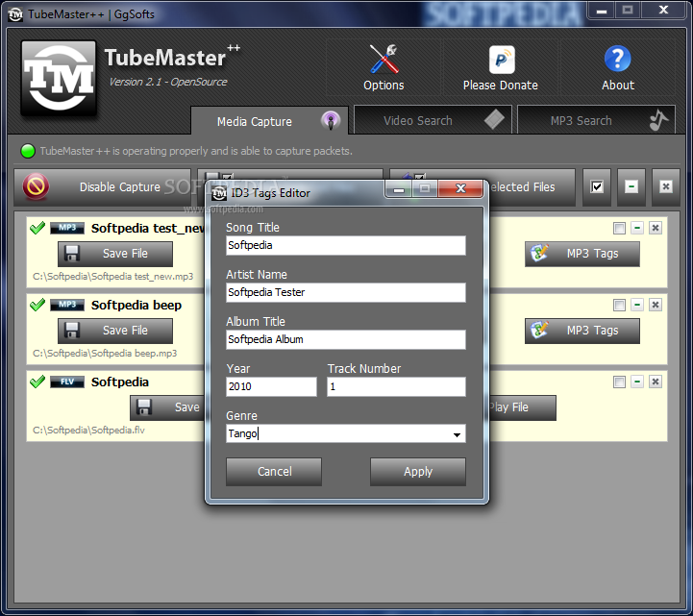Click floppy disk icon for Softpedia.flv

click(x=143, y=407)
